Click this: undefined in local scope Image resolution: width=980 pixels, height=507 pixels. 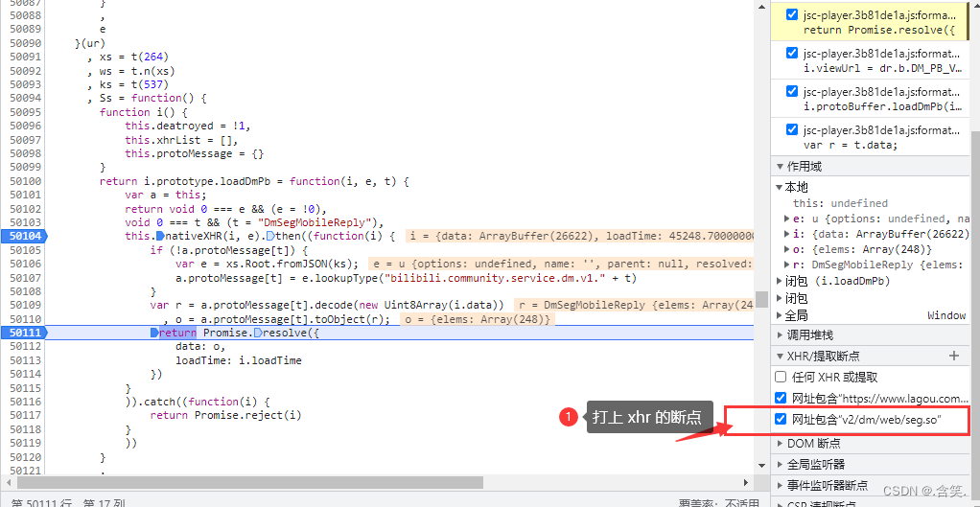click(840, 203)
